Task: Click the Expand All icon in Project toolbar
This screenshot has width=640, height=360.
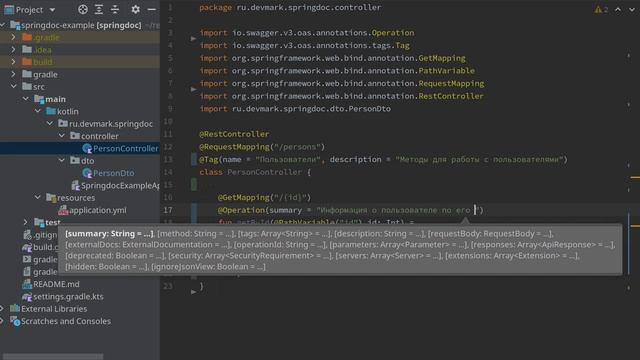Action: click(x=99, y=9)
